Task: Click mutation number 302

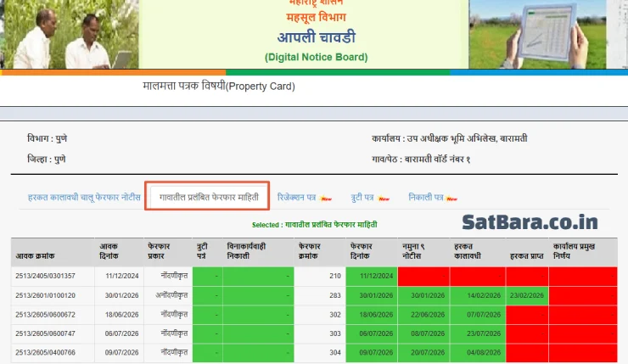Action: click(335, 315)
